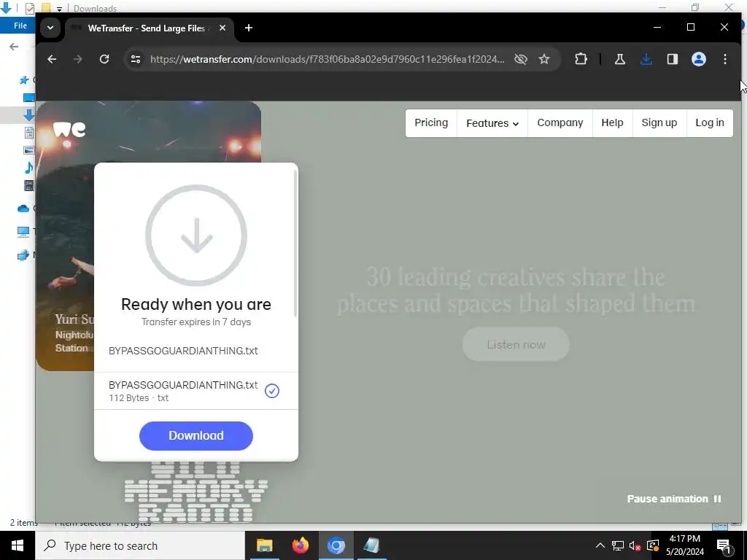The height and width of the screenshot is (560, 747).
Task: Open File Explorer from the taskbar
Action: coord(264,545)
